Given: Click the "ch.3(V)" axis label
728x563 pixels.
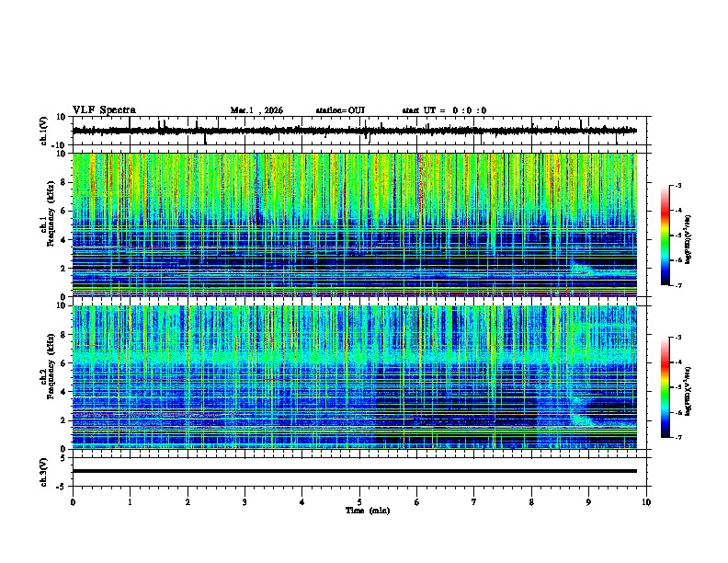Looking at the screenshot, I should (x=44, y=472).
